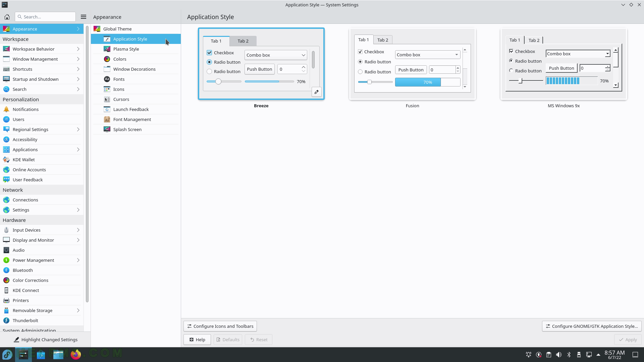Select the Application Style icon in list
Viewport: 644px width, 362px height.
[107, 39]
